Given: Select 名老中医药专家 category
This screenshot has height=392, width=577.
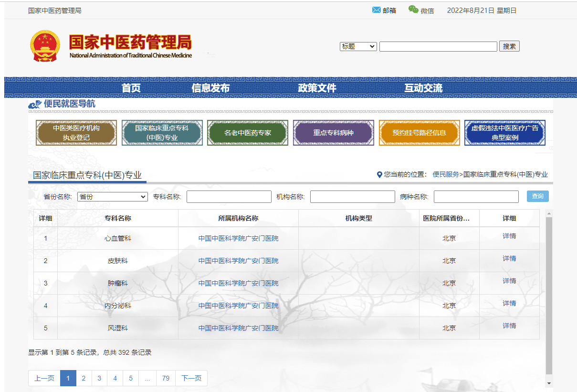Looking at the screenshot, I should click(x=248, y=133).
